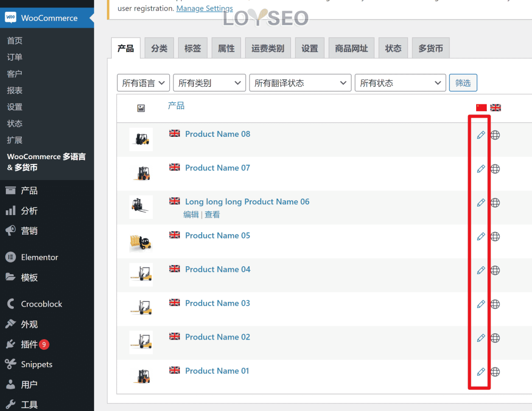Open the Product Name 04 link
This screenshot has height=411, width=532.
point(218,269)
